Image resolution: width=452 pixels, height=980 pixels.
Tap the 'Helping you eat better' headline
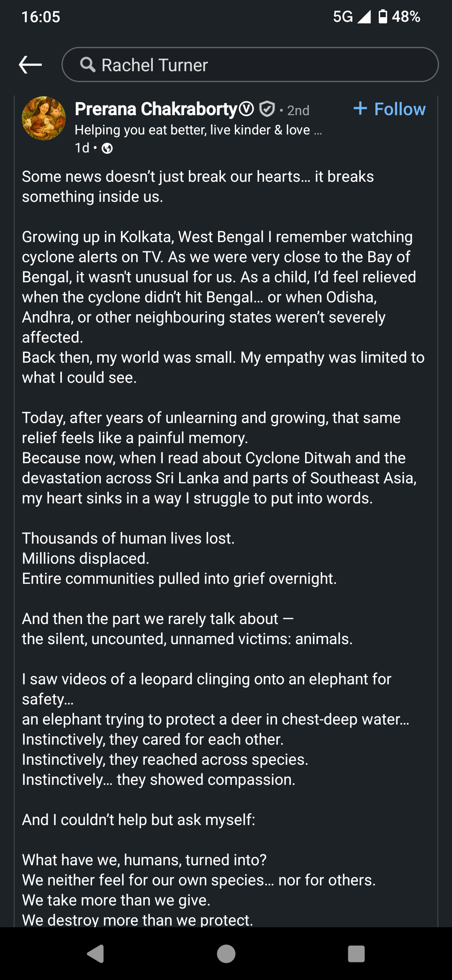pyautogui.click(x=198, y=130)
